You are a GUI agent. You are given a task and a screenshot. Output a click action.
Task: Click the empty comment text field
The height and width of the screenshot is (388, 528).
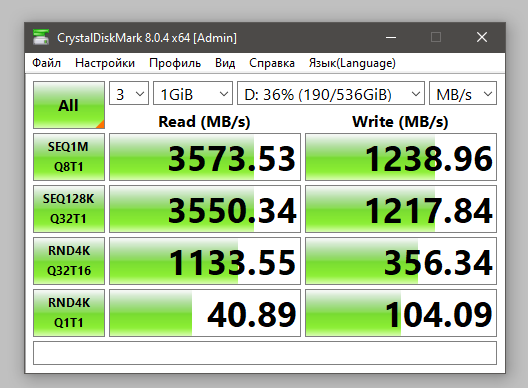pyautogui.click(x=265, y=353)
